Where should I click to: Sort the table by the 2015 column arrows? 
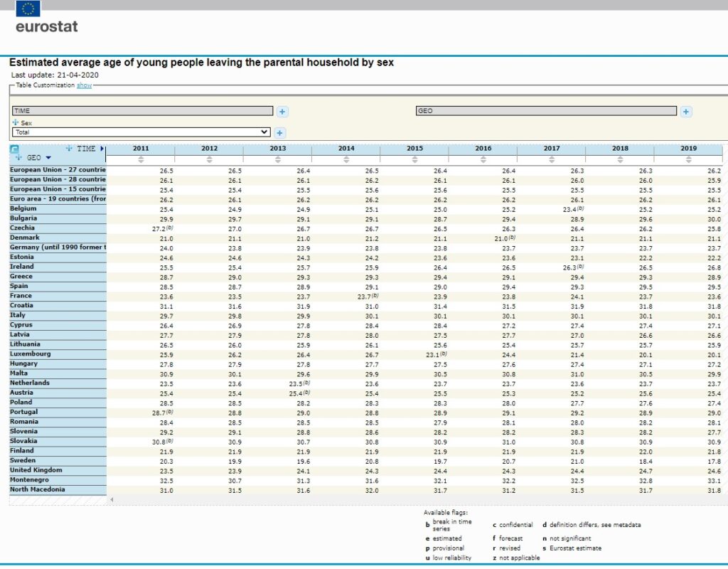click(414, 159)
